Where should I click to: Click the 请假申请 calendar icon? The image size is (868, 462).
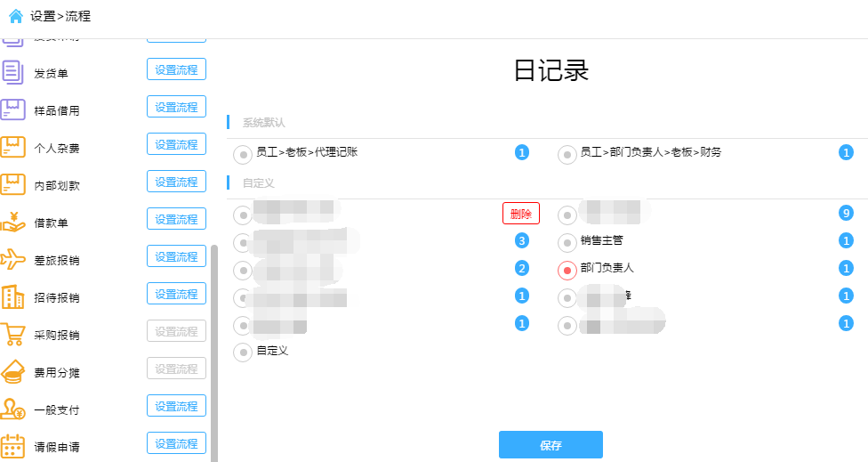pos(12,447)
